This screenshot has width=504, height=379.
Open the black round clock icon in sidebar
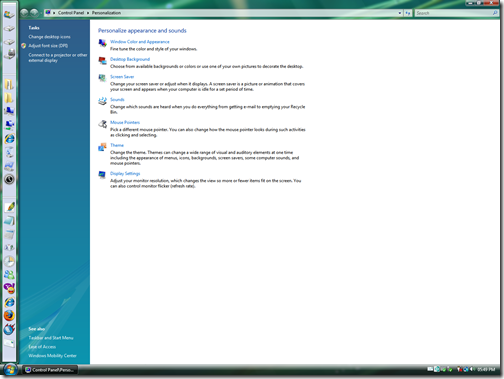9,179
